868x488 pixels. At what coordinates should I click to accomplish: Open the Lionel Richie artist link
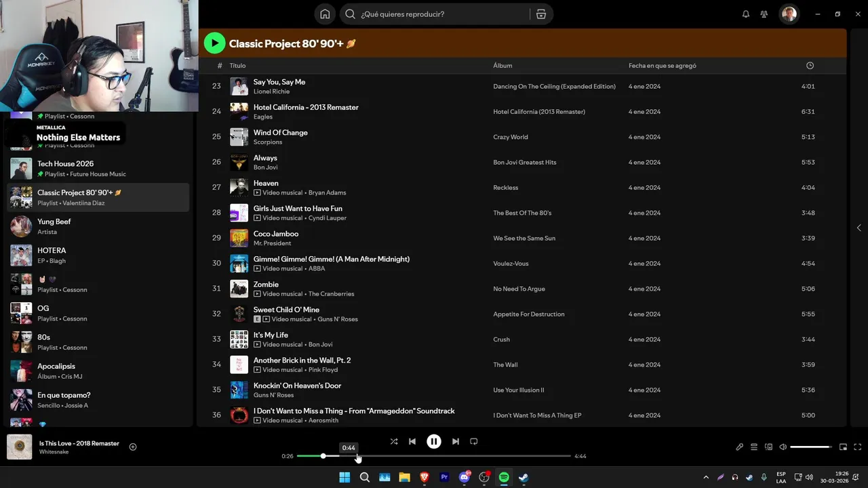pyautogui.click(x=271, y=91)
